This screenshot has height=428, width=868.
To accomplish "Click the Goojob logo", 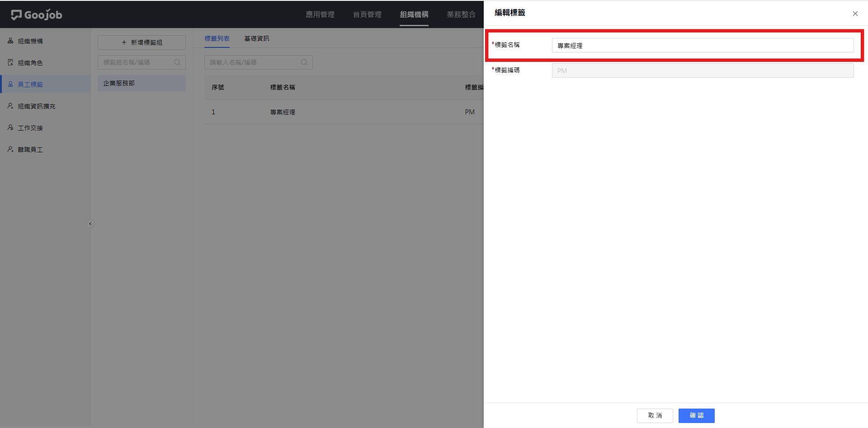I will (x=37, y=14).
